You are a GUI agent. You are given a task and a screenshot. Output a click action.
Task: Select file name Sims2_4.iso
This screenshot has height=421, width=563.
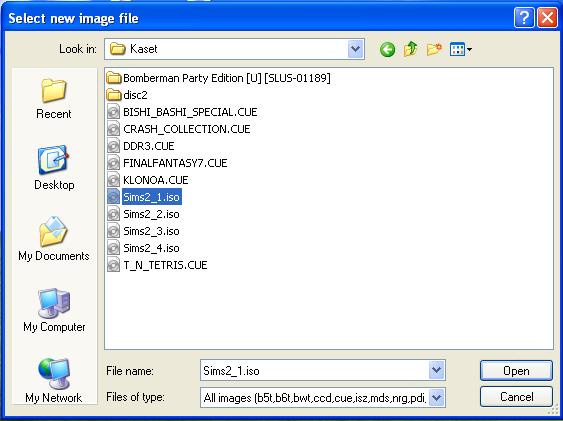pos(151,248)
